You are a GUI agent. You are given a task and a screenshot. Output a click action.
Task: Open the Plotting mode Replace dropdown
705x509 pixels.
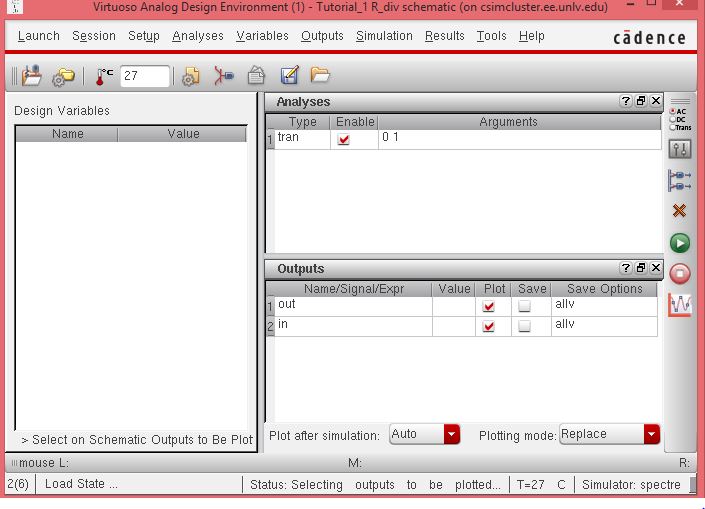point(652,435)
